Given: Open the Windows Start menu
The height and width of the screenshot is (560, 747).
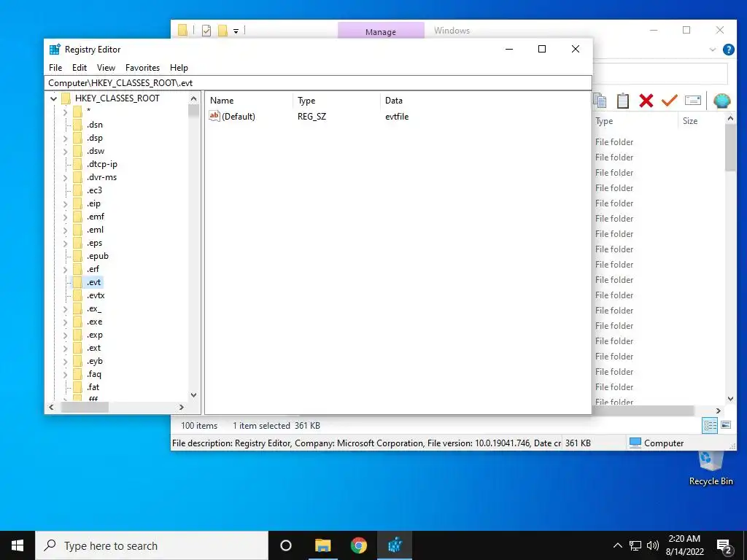Looking at the screenshot, I should (x=18, y=545).
